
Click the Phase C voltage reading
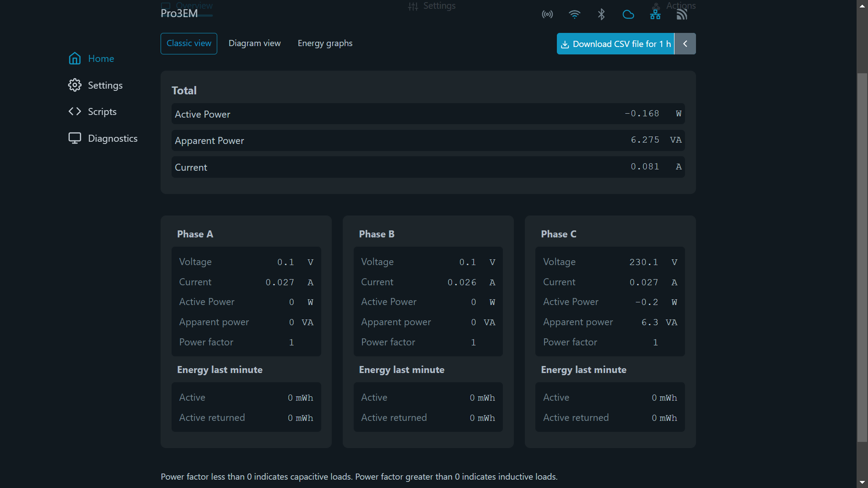pos(643,262)
